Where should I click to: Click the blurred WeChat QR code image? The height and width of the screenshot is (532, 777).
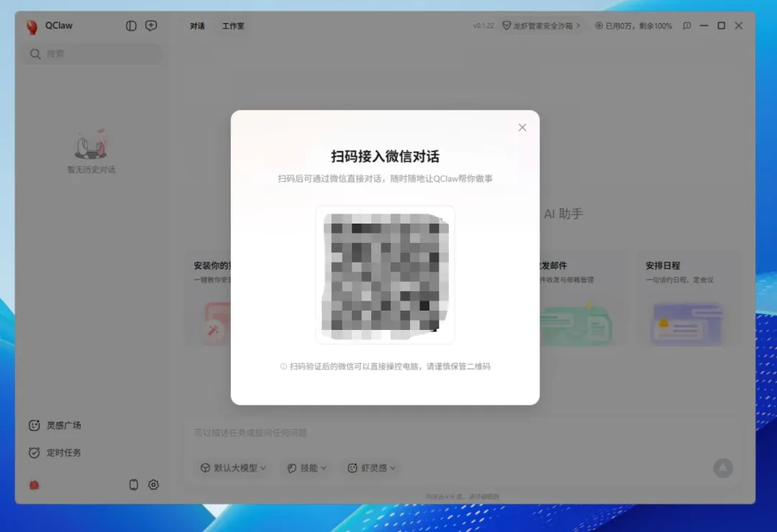click(385, 275)
